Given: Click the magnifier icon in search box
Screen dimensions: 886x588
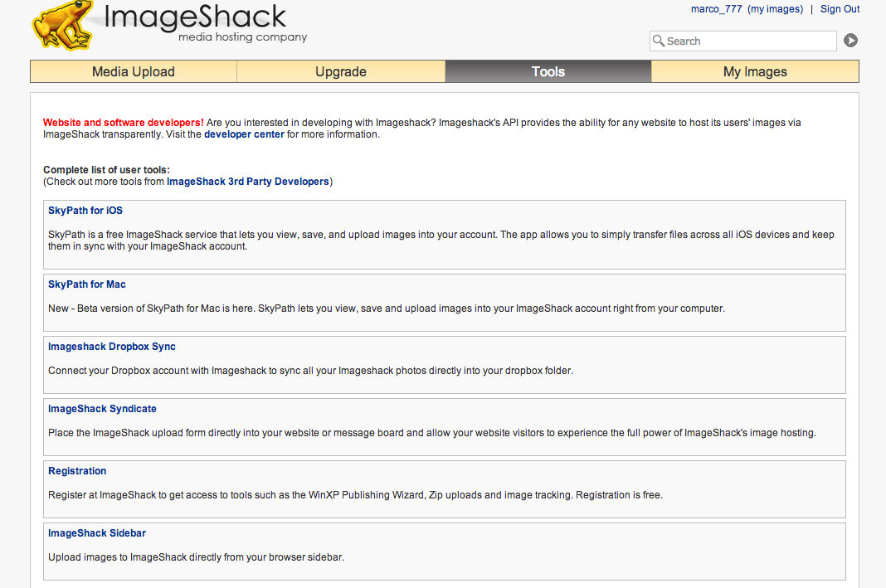Looking at the screenshot, I should [x=659, y=41].
